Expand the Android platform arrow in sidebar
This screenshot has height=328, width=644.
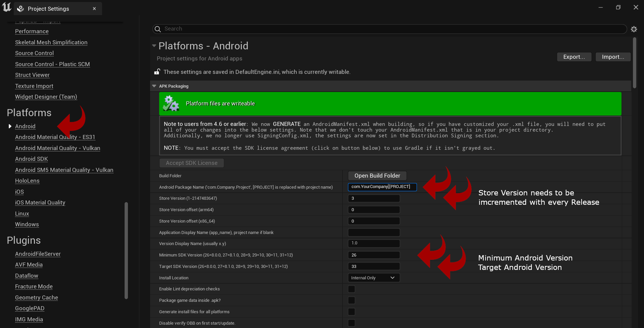10,126
